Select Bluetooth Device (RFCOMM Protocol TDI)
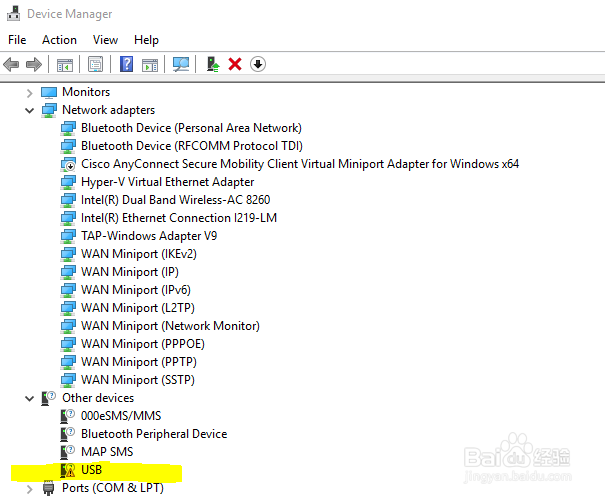This screenshot has height=497, width=605. click(x=192, y=146)
